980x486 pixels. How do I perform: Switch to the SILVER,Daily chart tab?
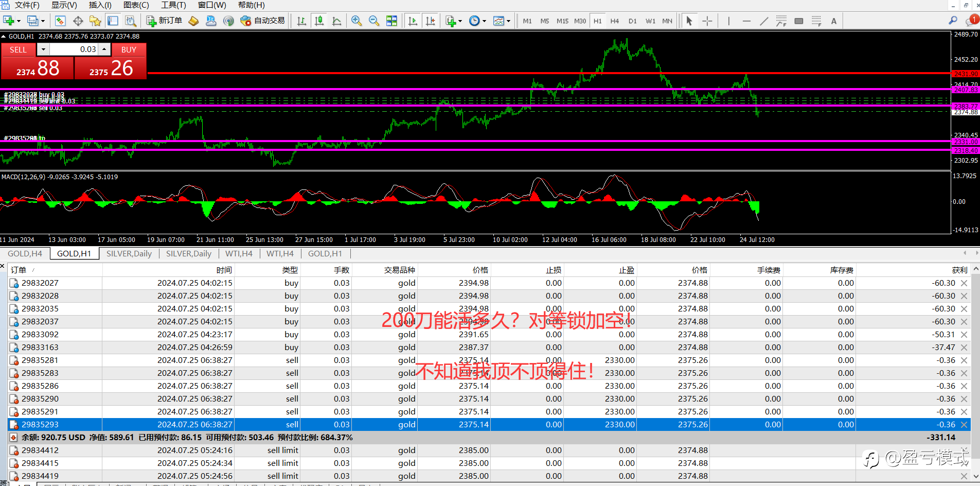pyautogui.click(x=129, y=253)
